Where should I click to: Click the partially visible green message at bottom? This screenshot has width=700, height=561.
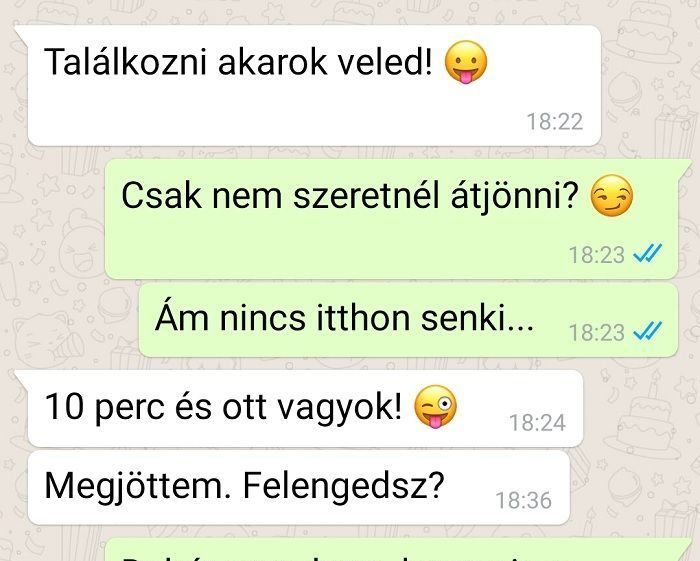click(398, 549)
